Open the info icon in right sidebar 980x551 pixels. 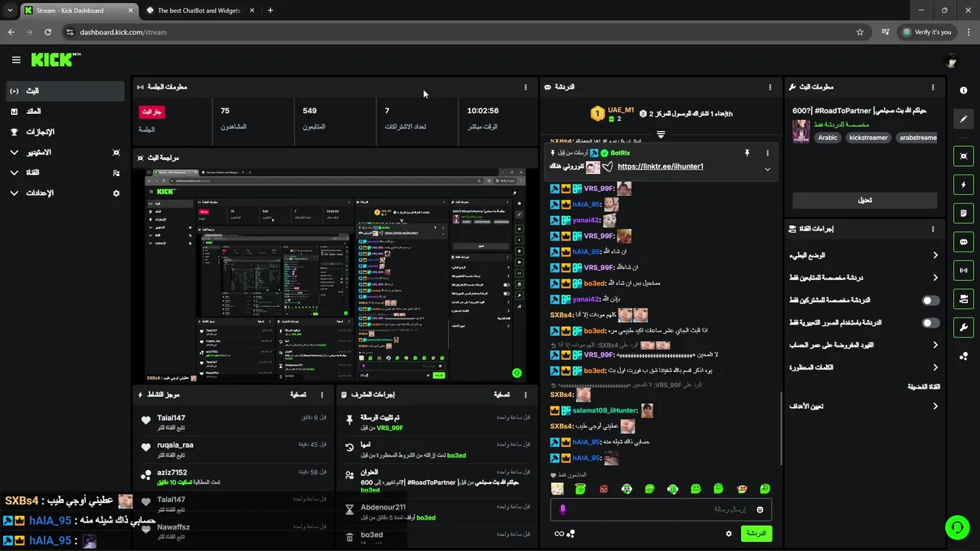(963, 90)
